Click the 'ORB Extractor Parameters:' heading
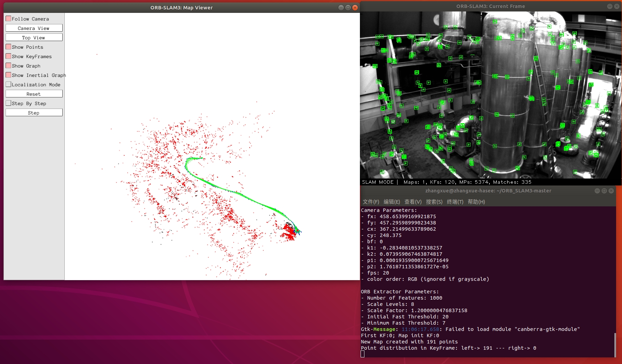This screenshot has width=622, height=364. pos(400,292)
